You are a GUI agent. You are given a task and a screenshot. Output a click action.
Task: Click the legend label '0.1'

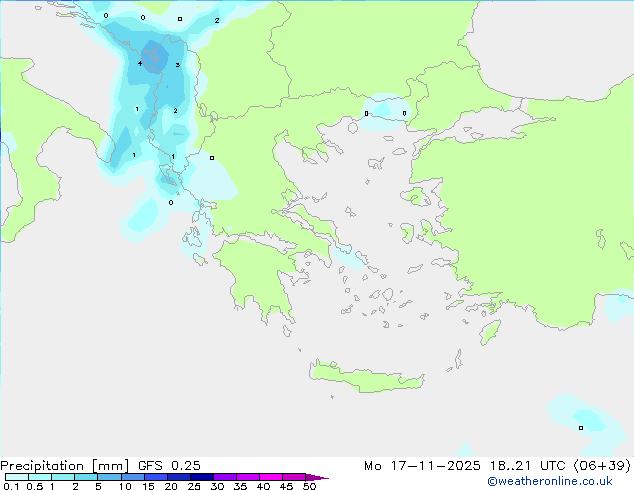(x=11, y=486)
